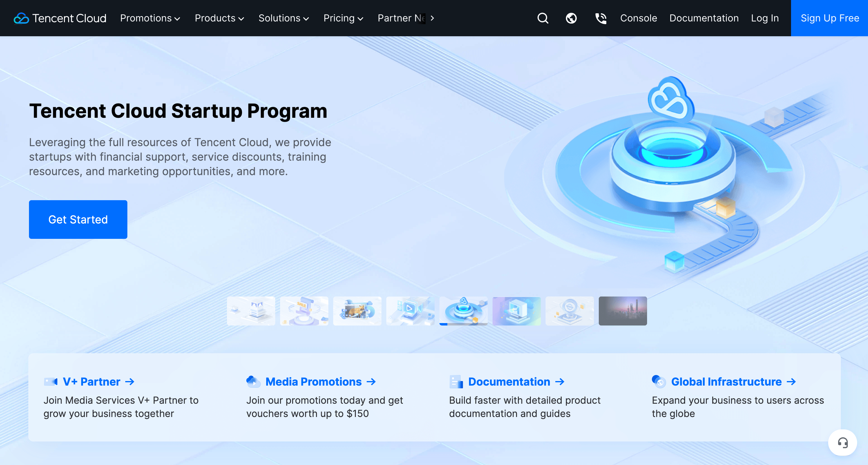Open Console in top navigation
The image size is (868, 465).
point(639,18)
